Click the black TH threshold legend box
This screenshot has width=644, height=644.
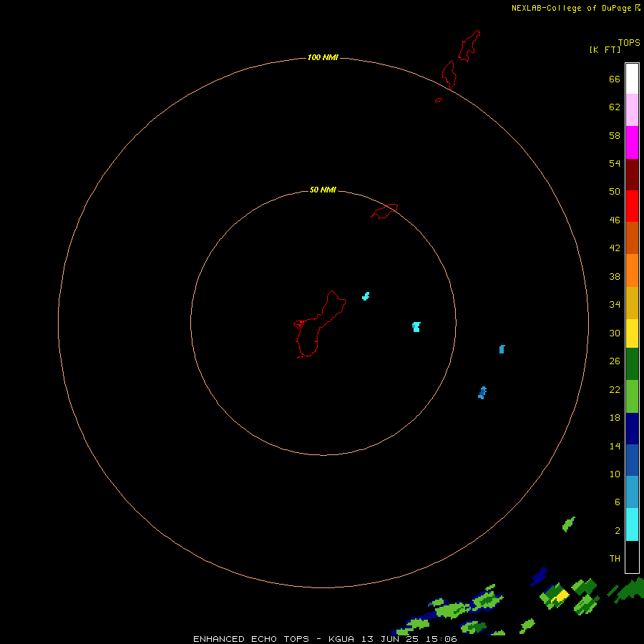tap(632, 557)
